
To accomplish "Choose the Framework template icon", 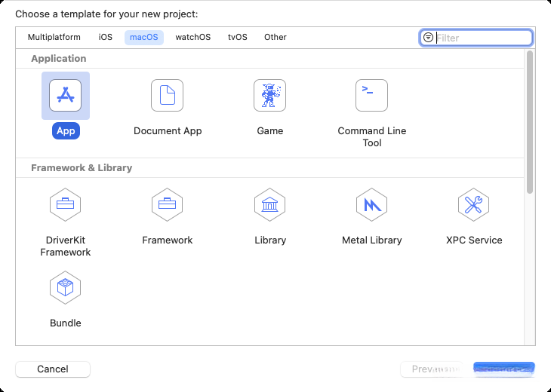I will coord(168,204).
